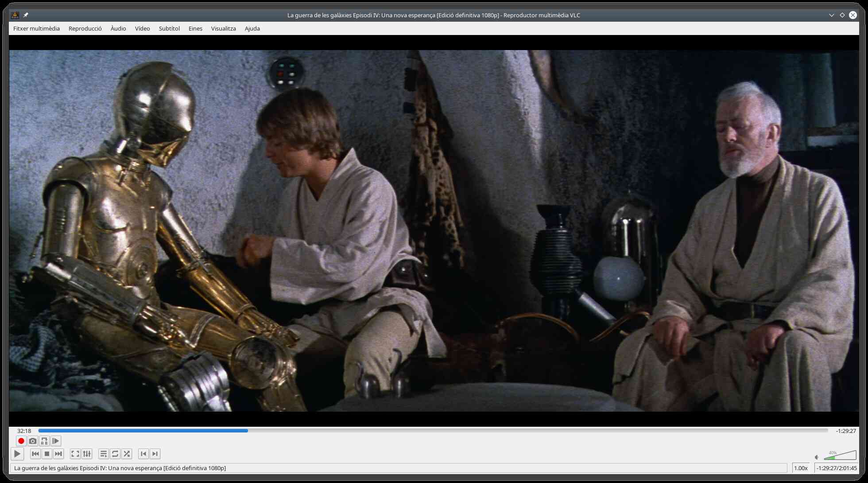Toggle fullscreen video mode

(x=75, y=454)
